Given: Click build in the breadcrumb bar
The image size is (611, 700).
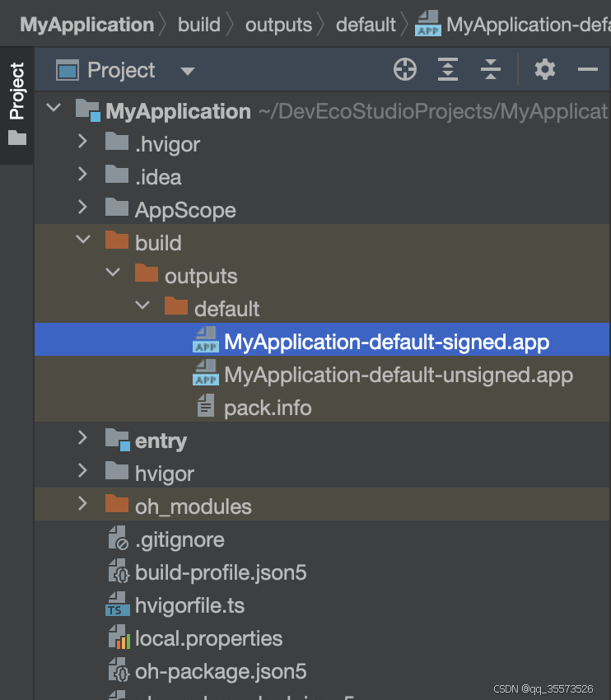Looking at the screenshot, I should coord(199,25).
